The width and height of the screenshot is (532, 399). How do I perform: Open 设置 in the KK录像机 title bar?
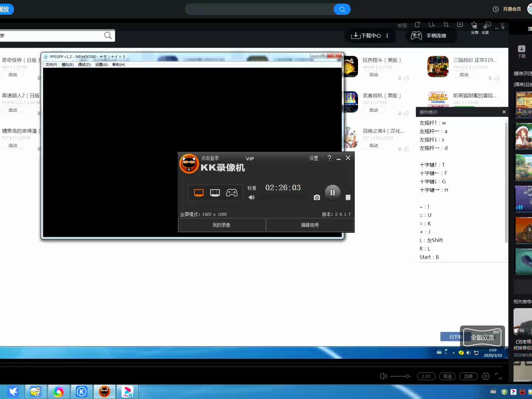pyautogui.click(x=314, y=158)
